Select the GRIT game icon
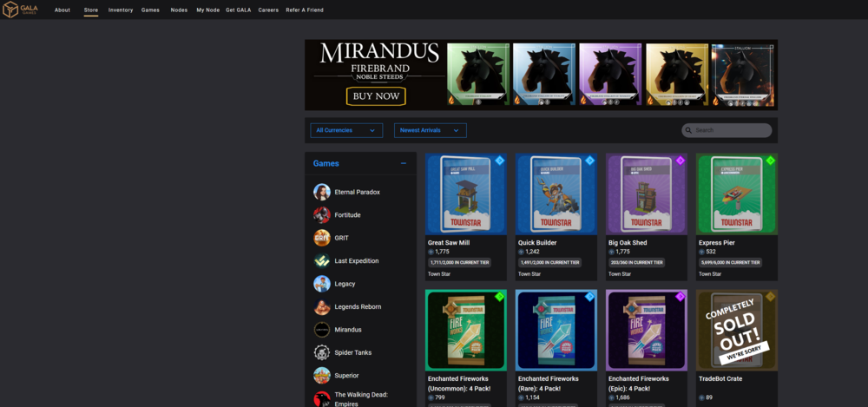The height and width of the screenshot is (407, 868). click(322, 238)
